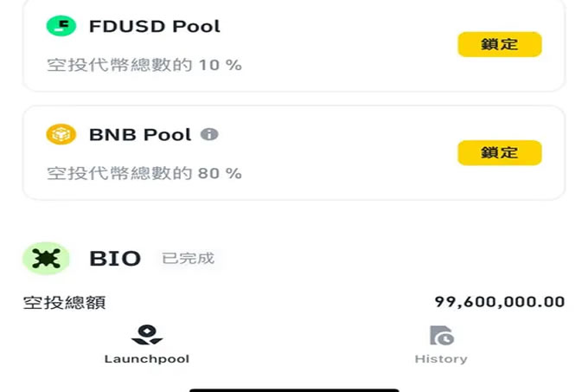
Task: Tap the History clock icon
Action: (441, 335)
